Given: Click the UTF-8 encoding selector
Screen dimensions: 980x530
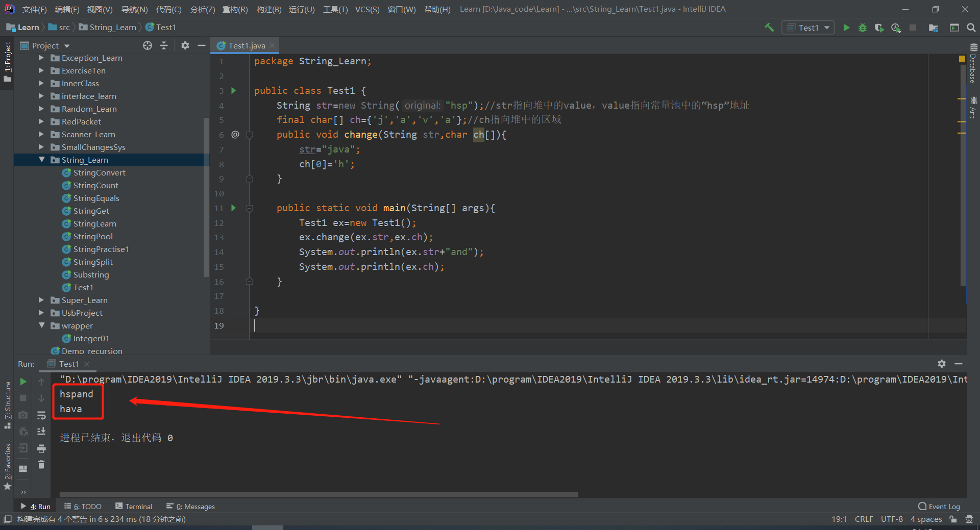Looking at the screenshot, I should click(x=892, y=519).
